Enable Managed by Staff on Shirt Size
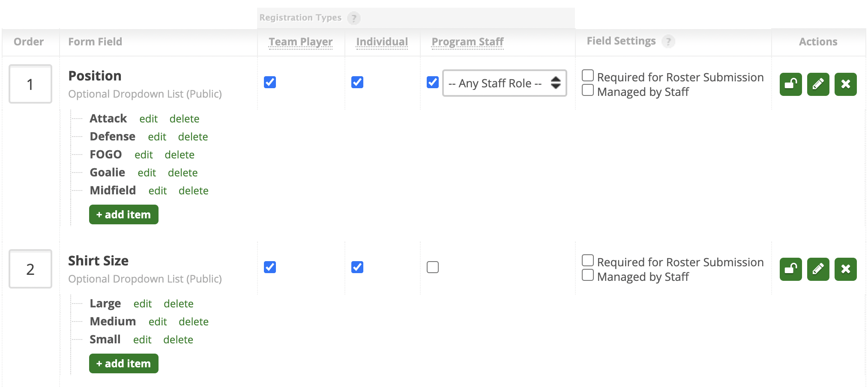868x387 pixels. pos(588,275)
